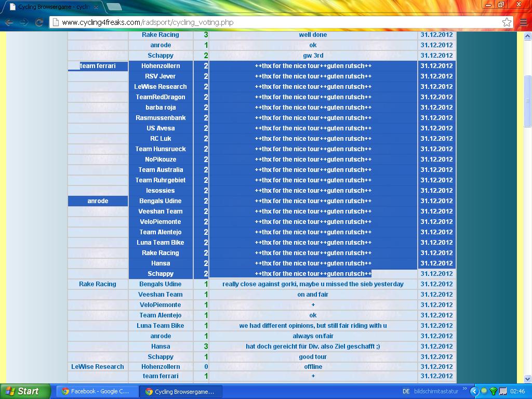Click the page icon in address bar
Image resolution: width=532 pixels, height=399 pixels.
[56, 22]
